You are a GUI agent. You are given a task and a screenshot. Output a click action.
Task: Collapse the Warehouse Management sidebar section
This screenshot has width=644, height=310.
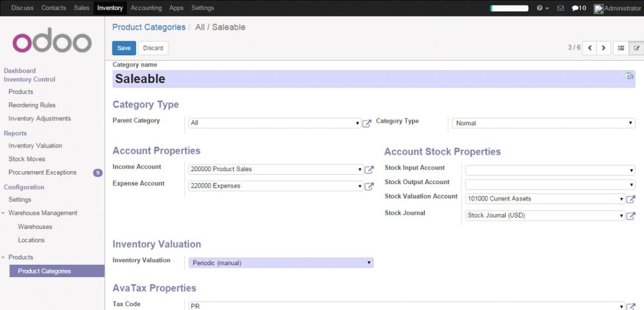click(4, 213)
